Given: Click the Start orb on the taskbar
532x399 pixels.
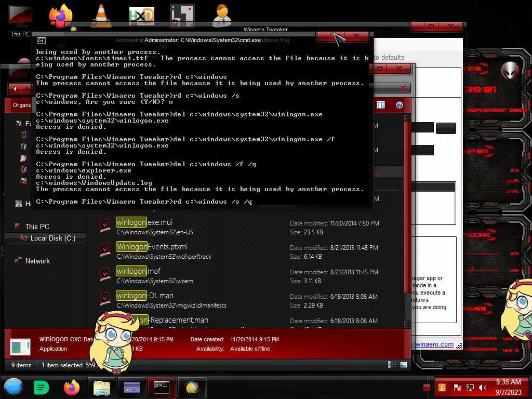Looking at the screenshot, I should pos(14,387).
